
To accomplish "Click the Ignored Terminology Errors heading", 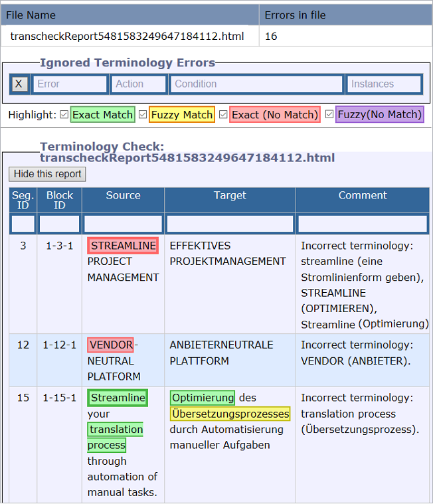I will click(128, 62).
